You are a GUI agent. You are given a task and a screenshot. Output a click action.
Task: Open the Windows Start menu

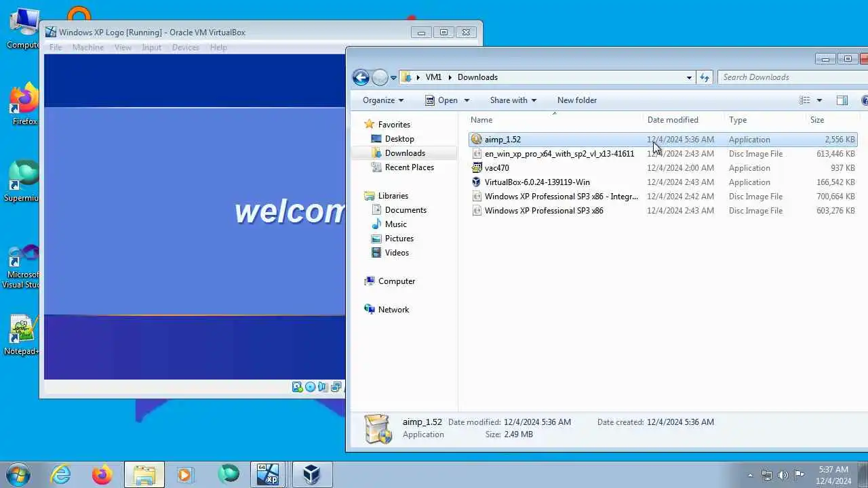pyautogui.click(x=17, y=474)
